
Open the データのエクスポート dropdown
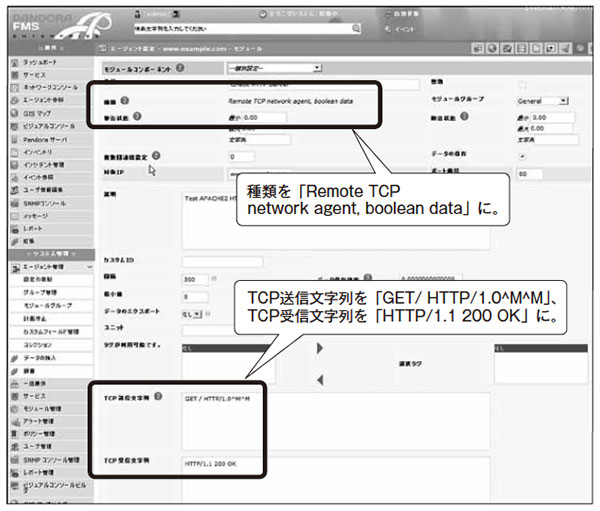pyautogui.click(x=192, y=314)
